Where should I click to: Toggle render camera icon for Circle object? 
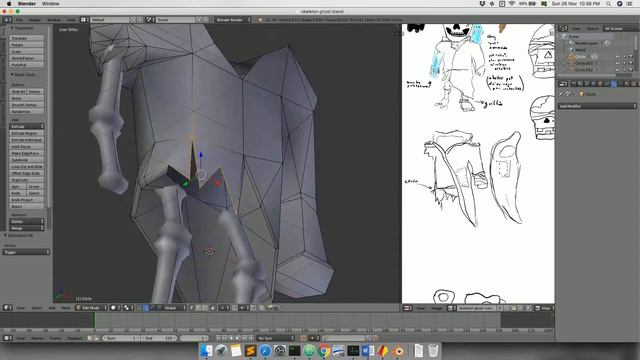pos(631,56)
